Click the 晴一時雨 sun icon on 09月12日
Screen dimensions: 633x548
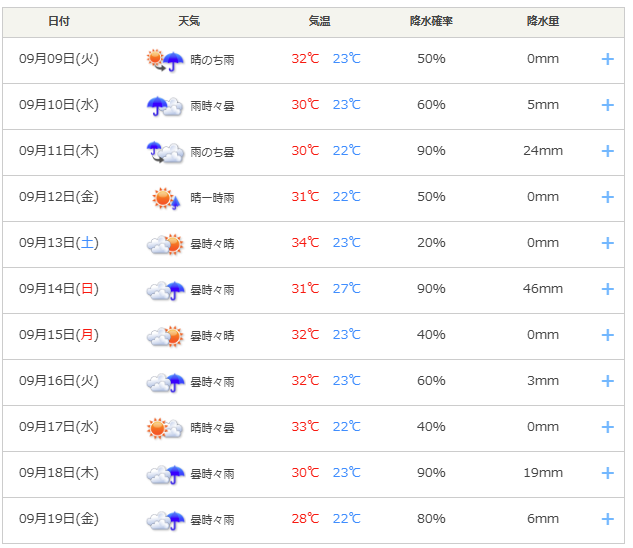click(x=165, y=197)
